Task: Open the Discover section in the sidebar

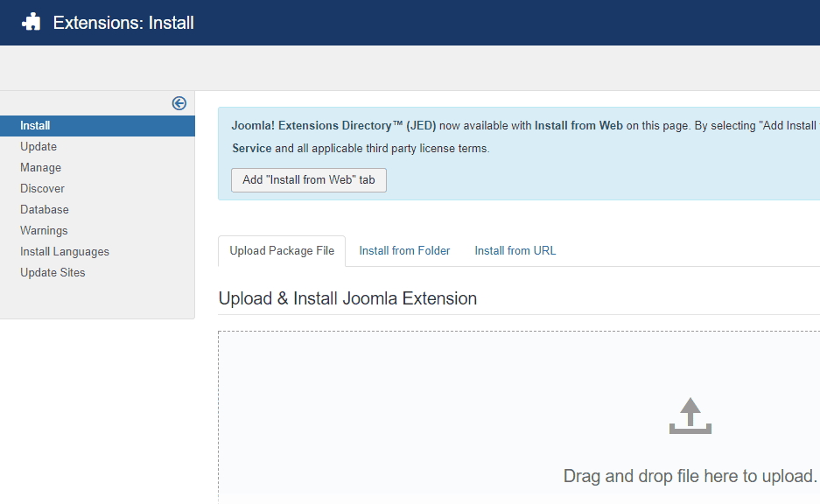Action: (42, 188)
